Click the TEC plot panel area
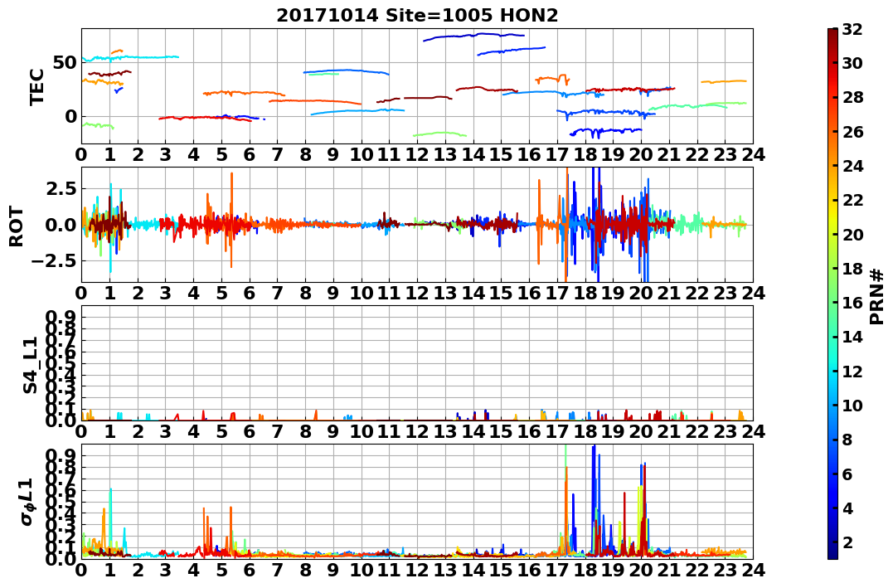Image resolution: width=893 pixels, height=588 pixels. coord(417,86)
